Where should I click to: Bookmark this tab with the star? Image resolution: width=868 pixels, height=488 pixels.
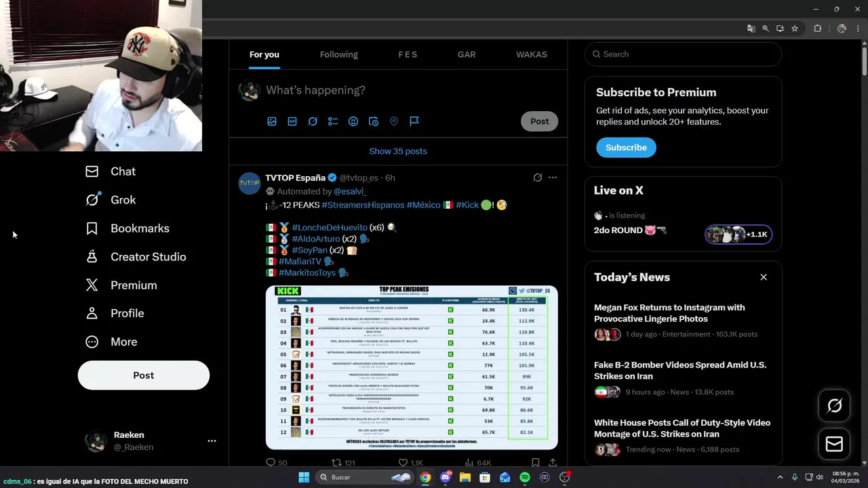click(795, 28)
